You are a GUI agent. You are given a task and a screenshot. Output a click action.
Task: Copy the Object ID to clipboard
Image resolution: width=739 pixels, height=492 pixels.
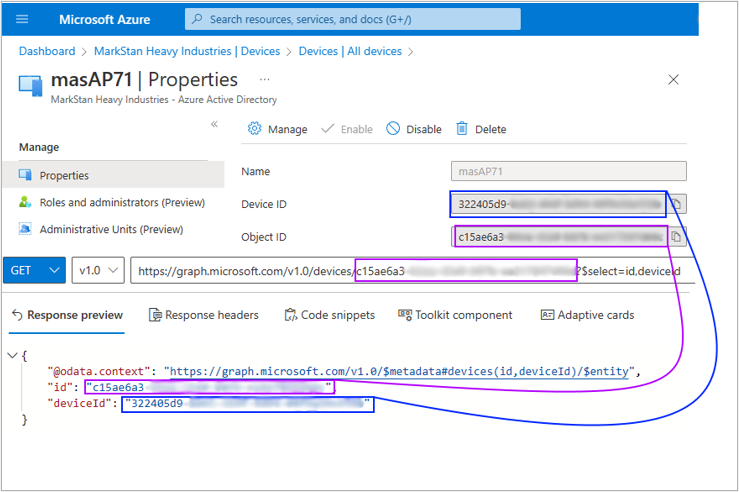(676, 237)
